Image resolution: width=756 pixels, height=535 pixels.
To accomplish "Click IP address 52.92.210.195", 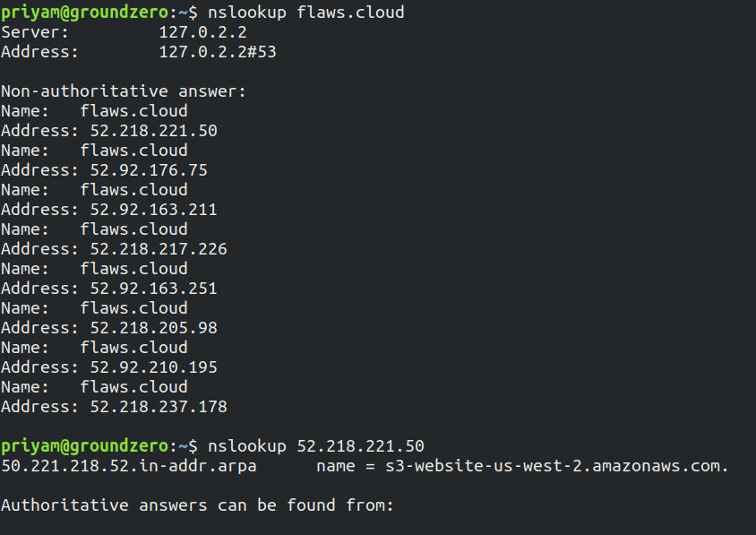I will [x=154, y=367].
